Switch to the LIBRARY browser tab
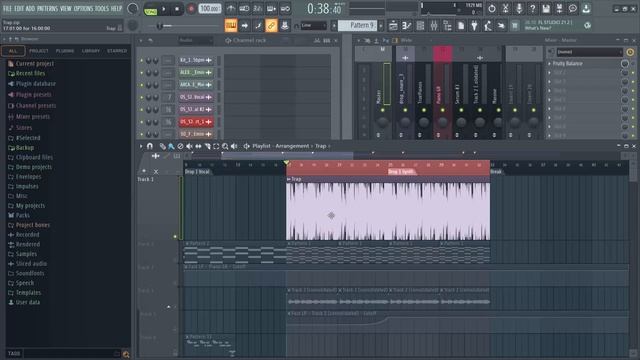This screenshot has height=360, width=640. tap(91, 51)
